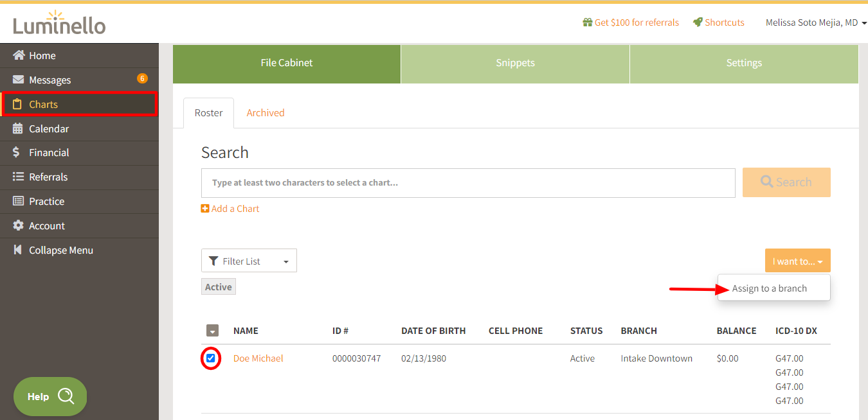Click the BRANCH column header
Viewport: 868px width, 420px height.
[639, 331]
